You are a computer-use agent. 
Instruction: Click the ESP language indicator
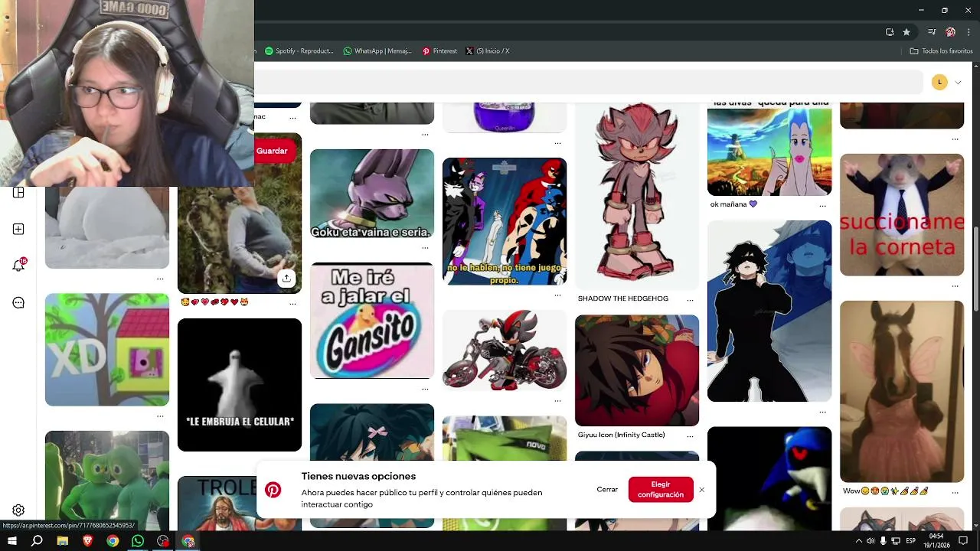pos(910,541)
